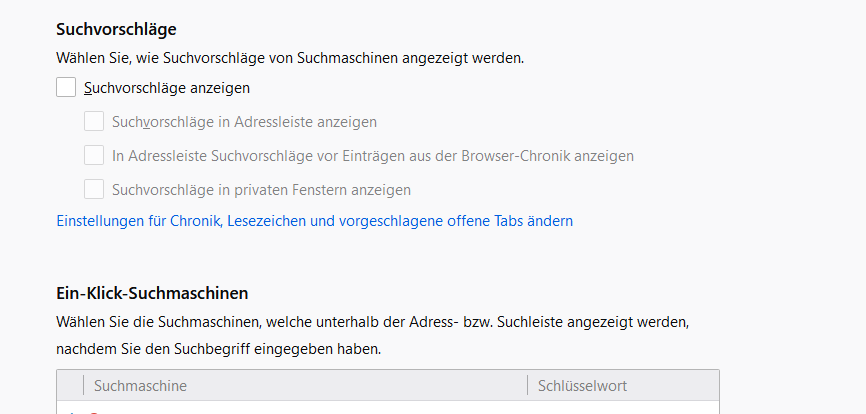This screenshot has height=414, width=866.
Task: Click the 'Suchvorschläge anzeigen' label text
Action: click(167, 88)
